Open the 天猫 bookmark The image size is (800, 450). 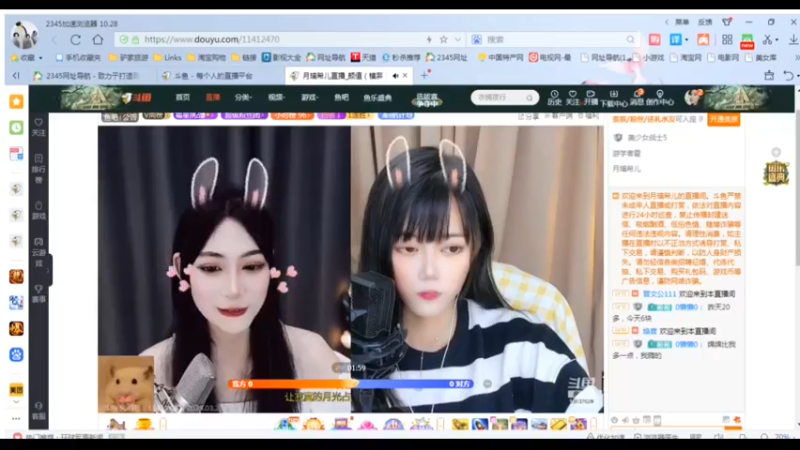pos(363,58)
